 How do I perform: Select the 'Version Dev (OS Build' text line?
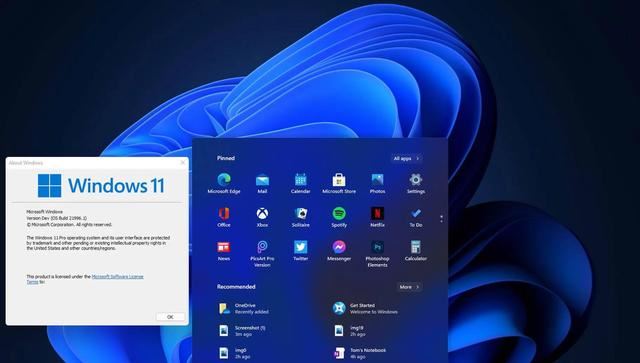56,218
